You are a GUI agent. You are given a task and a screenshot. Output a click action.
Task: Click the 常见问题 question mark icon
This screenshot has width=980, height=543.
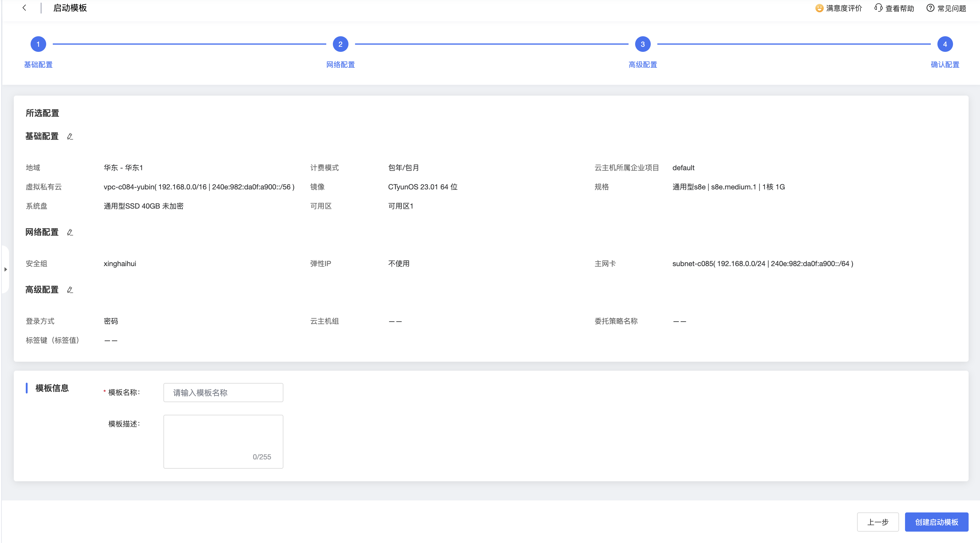930,8
